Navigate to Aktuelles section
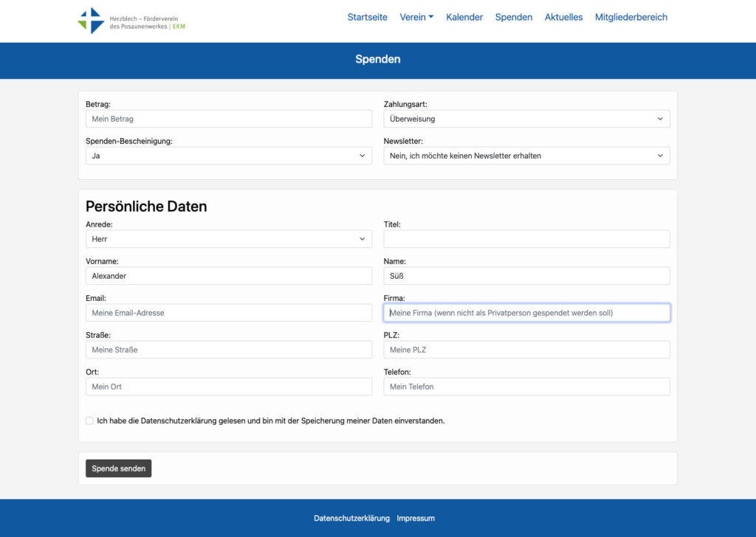Viewport: 756px width, 537px height. point(563,17)
